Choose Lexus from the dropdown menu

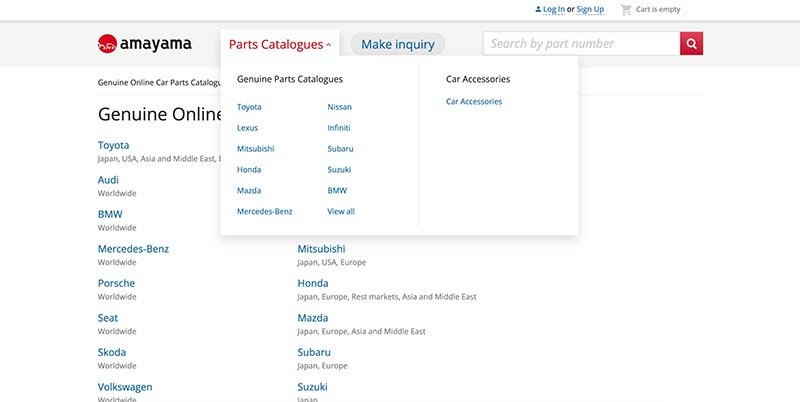pyautogui.click(x=247, y=128)
